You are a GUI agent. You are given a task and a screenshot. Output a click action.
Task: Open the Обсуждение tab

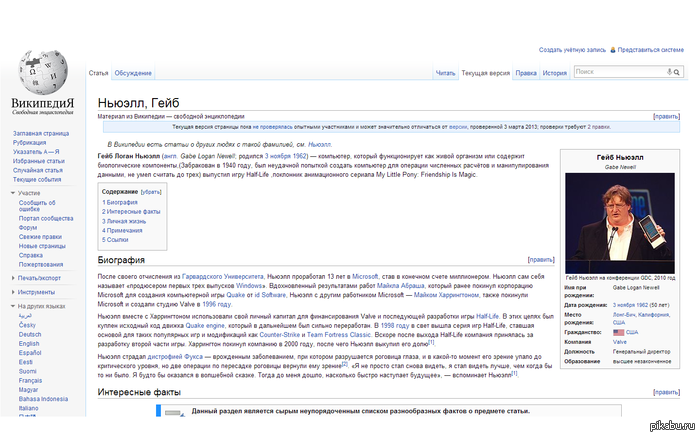133,73
